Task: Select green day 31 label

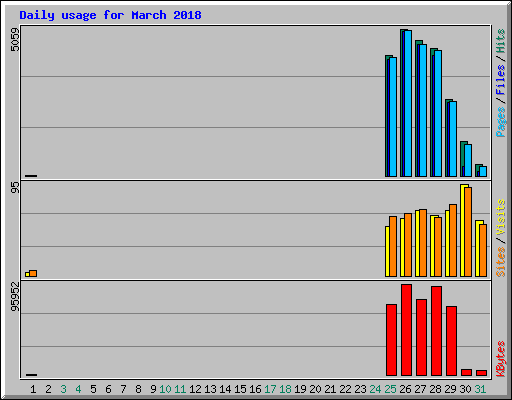Action: point(480,389)
